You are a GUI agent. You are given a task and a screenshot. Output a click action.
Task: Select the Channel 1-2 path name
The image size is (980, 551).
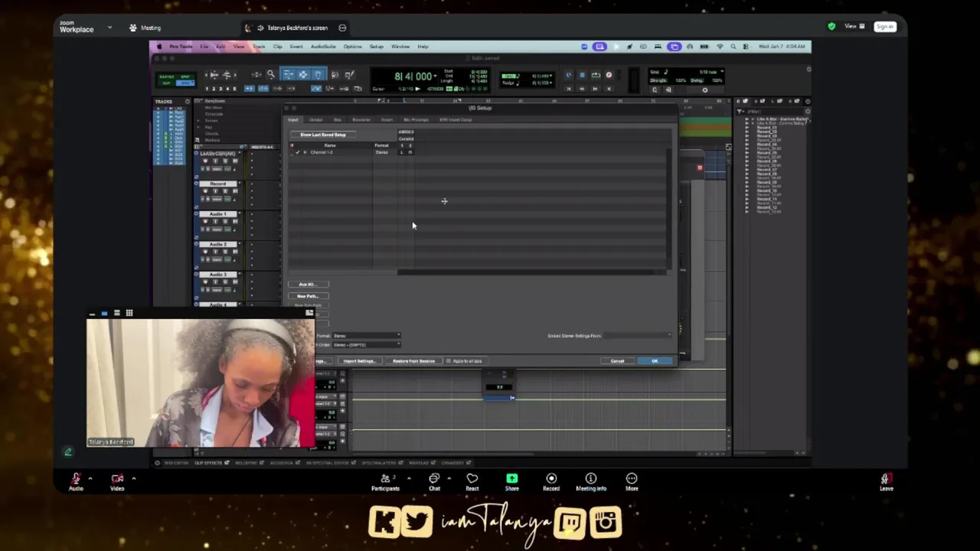click(322, 152)
